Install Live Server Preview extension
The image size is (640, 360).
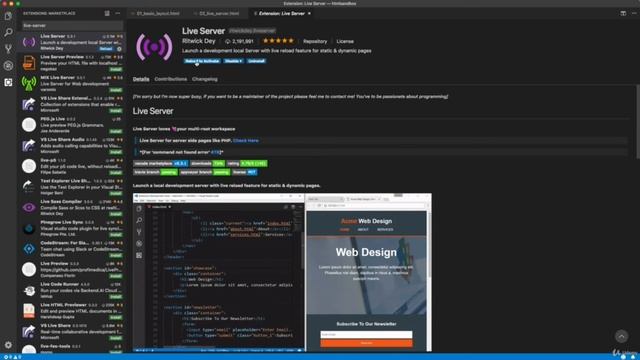click(116, 69)
